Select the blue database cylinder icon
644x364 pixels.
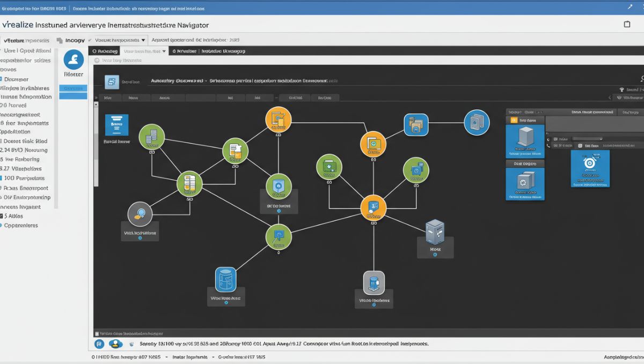click(x=225, y=279)
